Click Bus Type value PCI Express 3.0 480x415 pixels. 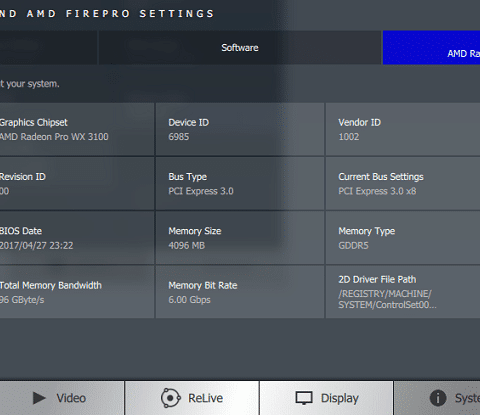(201, 191)
